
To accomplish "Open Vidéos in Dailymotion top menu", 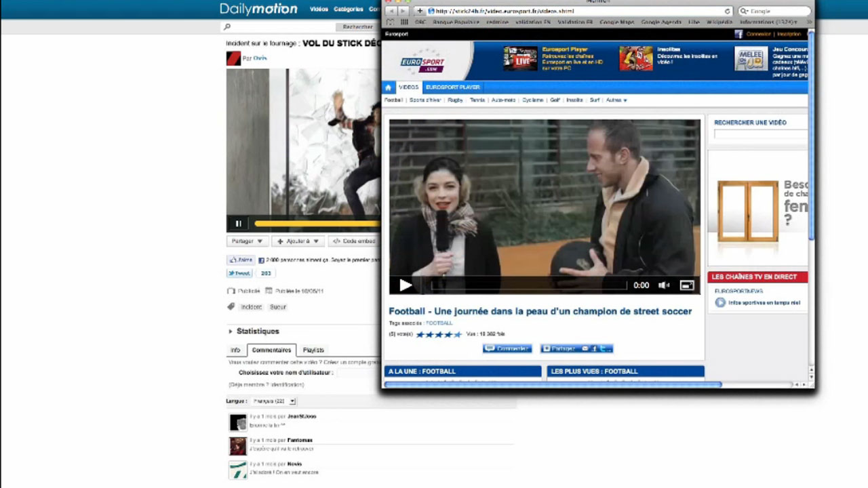I will [x=319, y=9].
